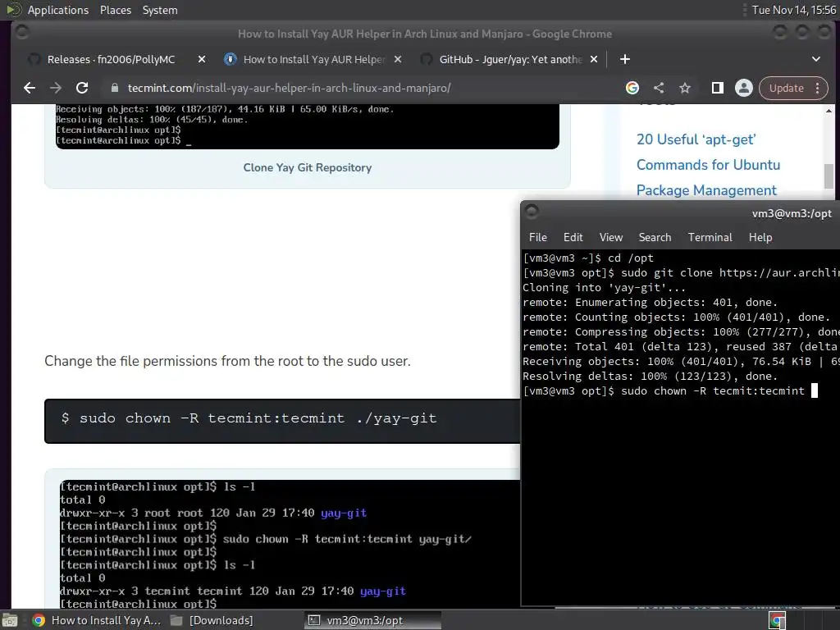Click the Chrome window menu button
840x630 pixels.
pos(22,33)
